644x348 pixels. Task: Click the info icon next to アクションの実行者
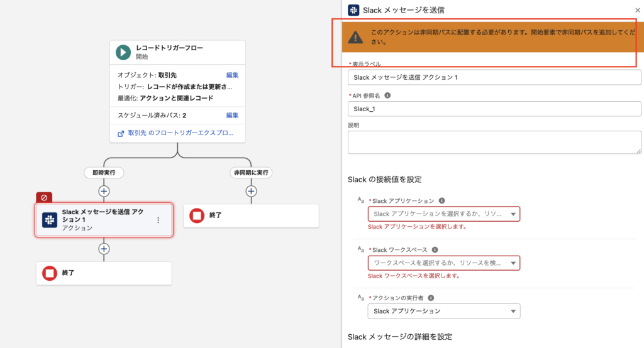[x=431, y=298]
